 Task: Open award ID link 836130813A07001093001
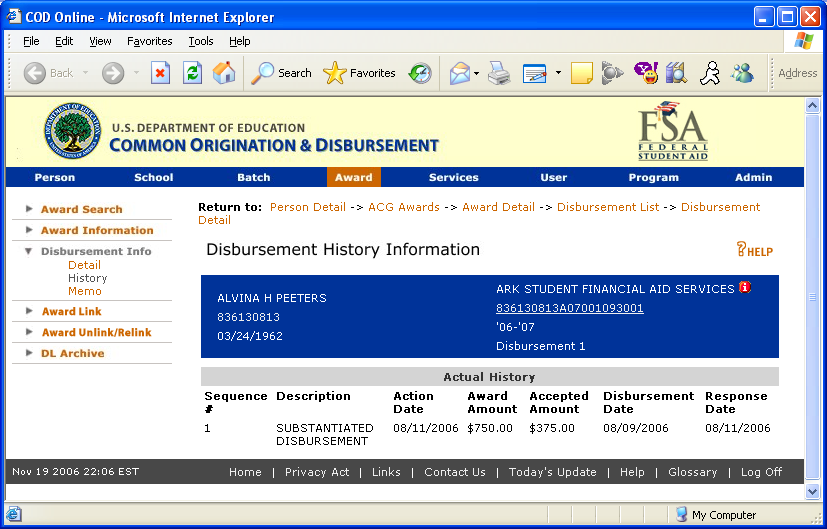tap(569, 308)
